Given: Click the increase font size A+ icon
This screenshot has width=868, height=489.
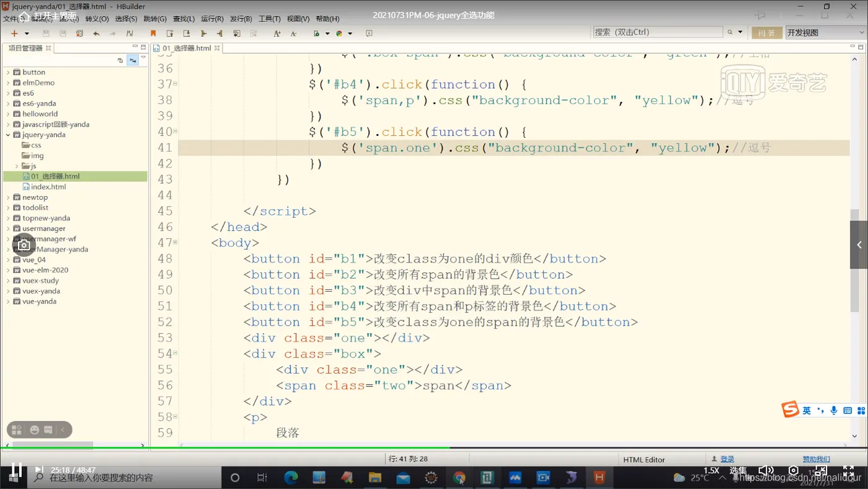Looking at the screenshot, I should 277,34.
